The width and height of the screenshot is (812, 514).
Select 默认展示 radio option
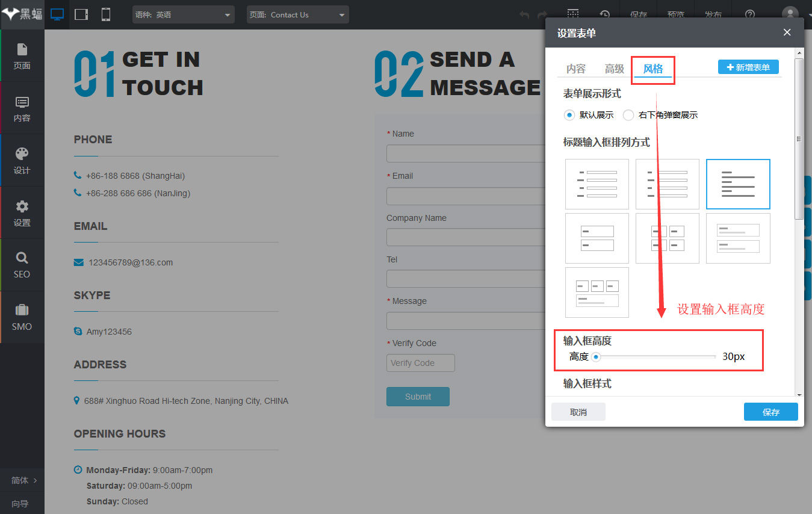589,115
